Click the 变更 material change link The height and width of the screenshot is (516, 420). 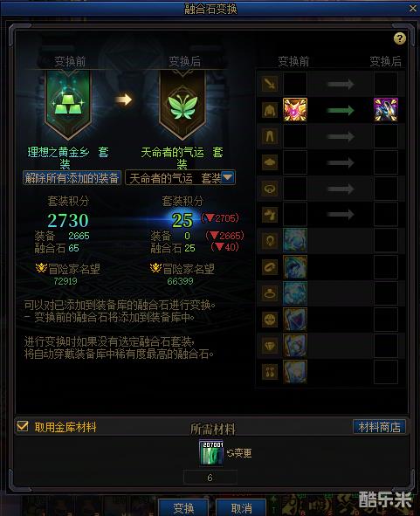(239, 453)
